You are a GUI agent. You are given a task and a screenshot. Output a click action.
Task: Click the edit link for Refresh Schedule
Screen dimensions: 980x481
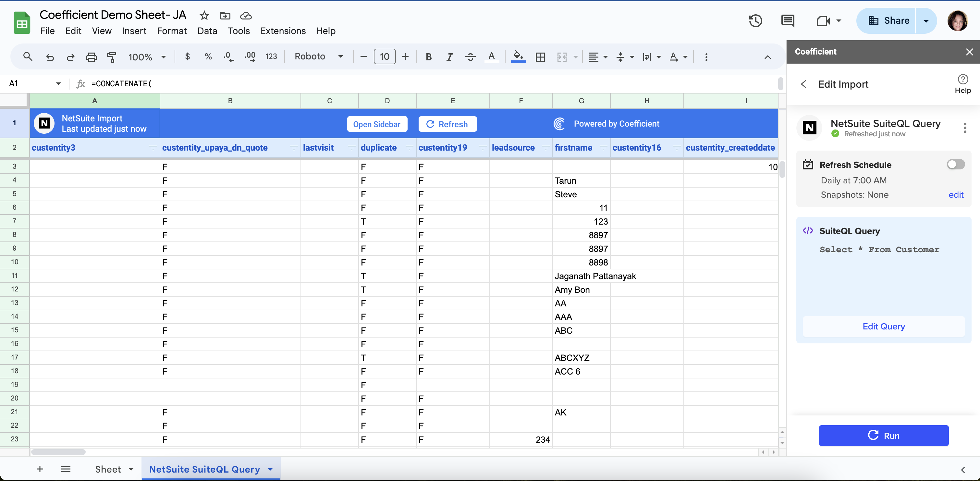(956, 195)
